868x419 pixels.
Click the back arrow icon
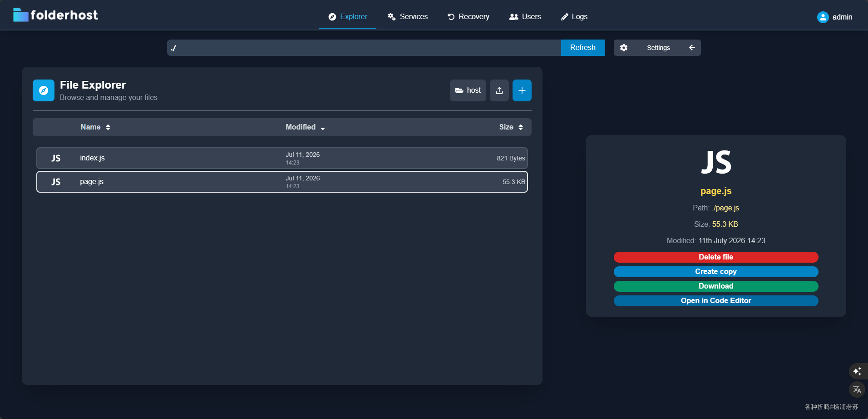[x=692, y=48]
